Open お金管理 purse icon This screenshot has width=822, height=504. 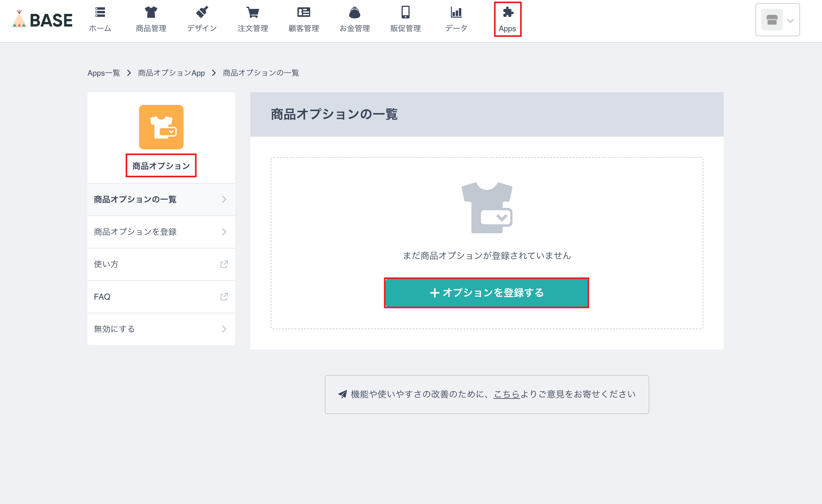click(x=354, y=12)
